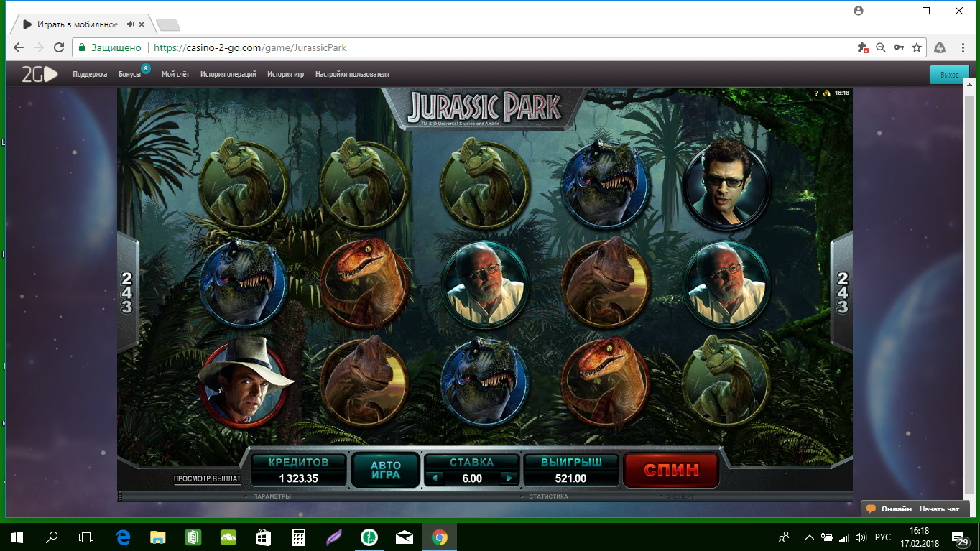The image size is (980, 551).
Task: Click the 2G casino logo
Action: point(39,74)
